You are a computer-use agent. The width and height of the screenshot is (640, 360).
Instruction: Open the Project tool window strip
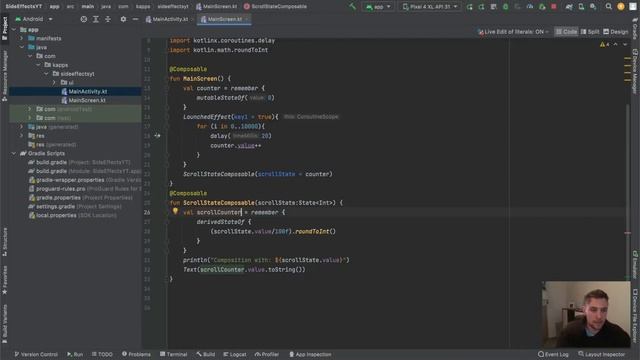[4, 28]
